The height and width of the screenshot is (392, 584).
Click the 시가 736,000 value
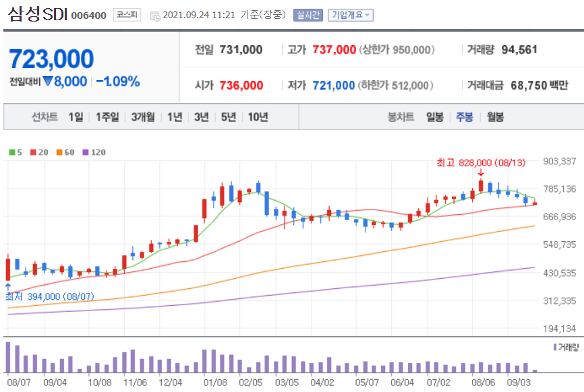click(x=241, y=85)
